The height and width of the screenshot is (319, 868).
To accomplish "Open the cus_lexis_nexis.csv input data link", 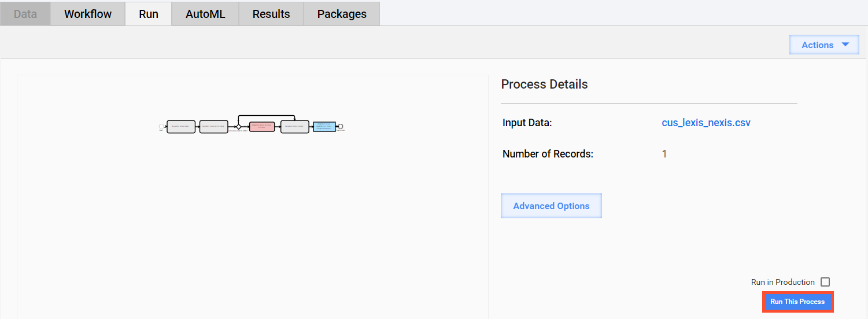I will coord(706,123).
